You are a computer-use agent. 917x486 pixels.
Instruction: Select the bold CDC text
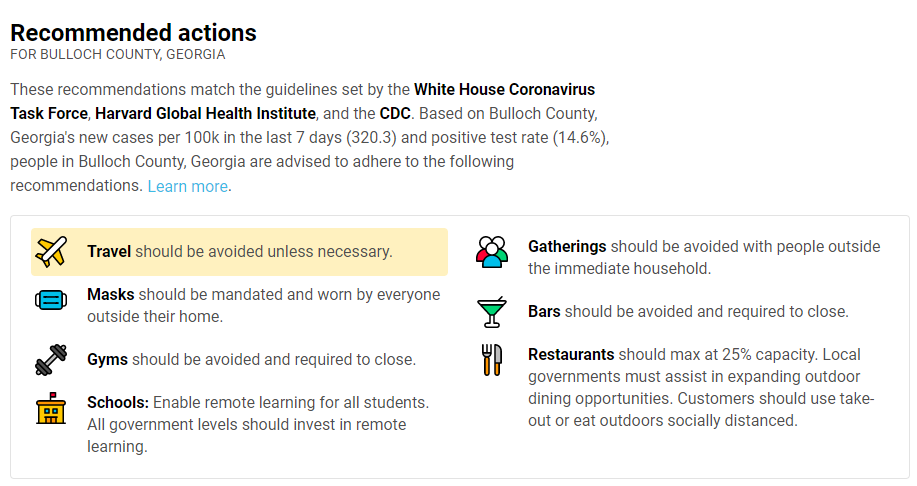click(395, 113)
